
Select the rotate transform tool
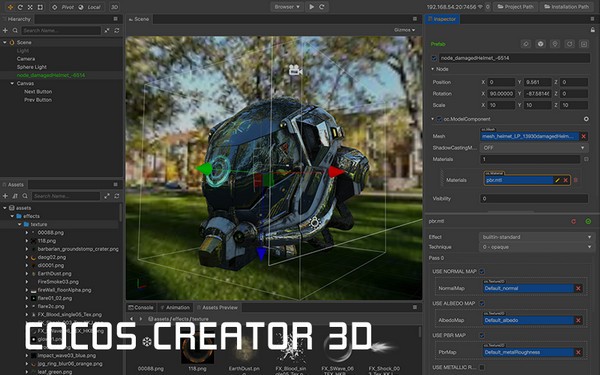20,7
